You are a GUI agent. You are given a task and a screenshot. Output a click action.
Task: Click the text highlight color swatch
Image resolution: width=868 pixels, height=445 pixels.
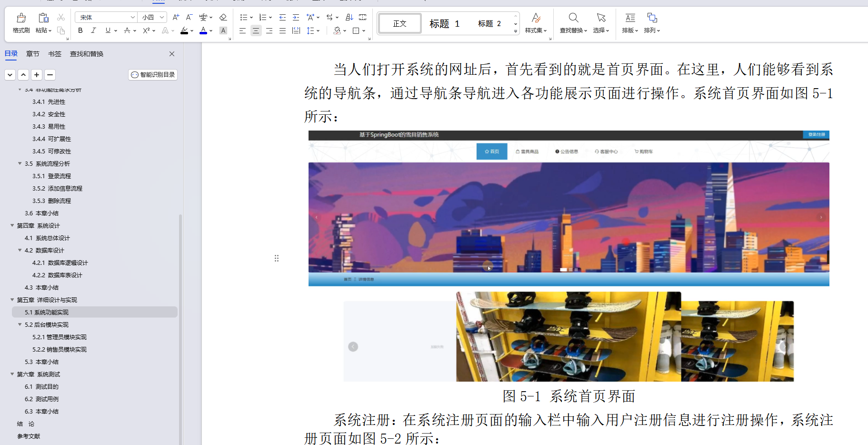tap(184, 30)
